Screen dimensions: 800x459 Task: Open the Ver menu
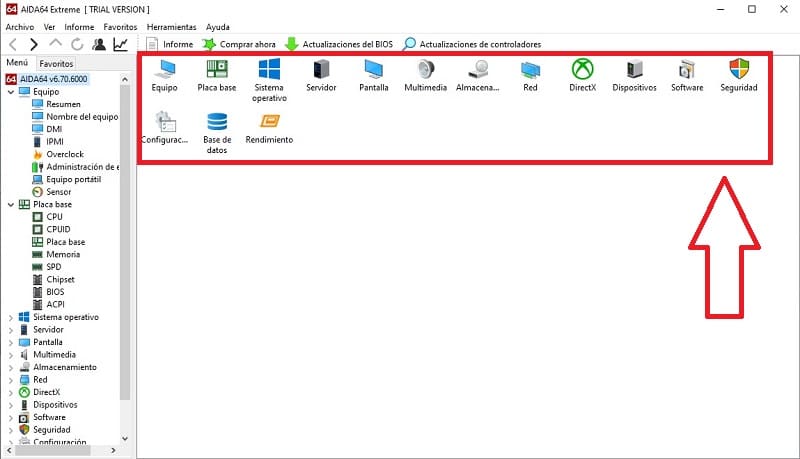[49, 27]
